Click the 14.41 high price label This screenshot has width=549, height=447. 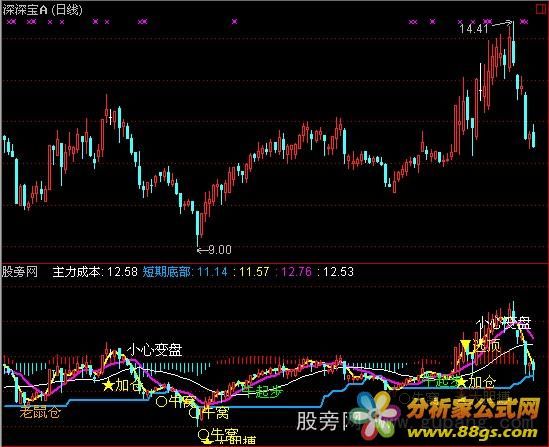(x=473, y=29)
